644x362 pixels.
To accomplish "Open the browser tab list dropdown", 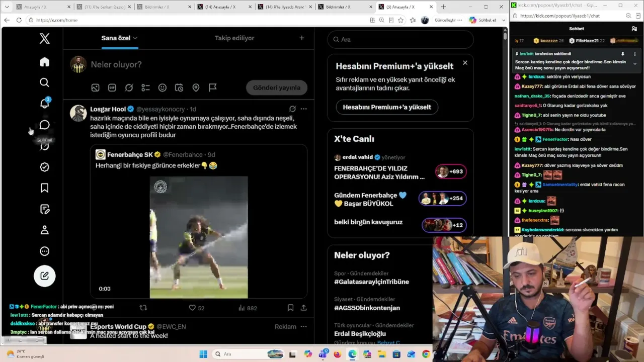I will (x=7, y=7).
